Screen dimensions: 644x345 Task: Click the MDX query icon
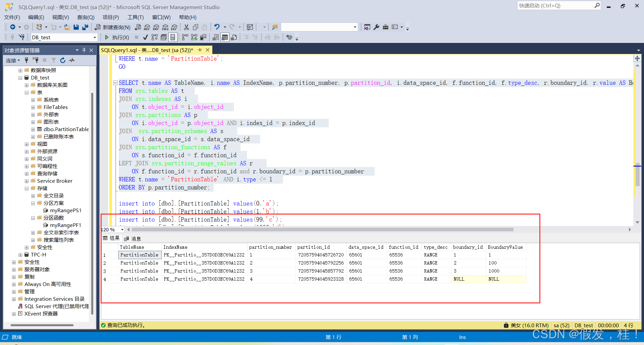tap(147, 27)
